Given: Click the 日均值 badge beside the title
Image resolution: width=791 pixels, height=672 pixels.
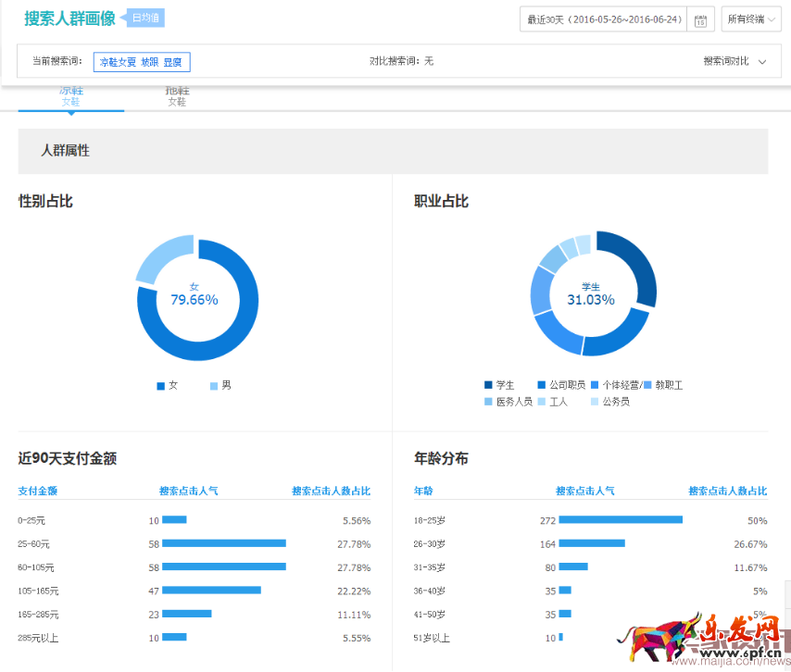Looking at the screenshot, I should pos(145,19).
